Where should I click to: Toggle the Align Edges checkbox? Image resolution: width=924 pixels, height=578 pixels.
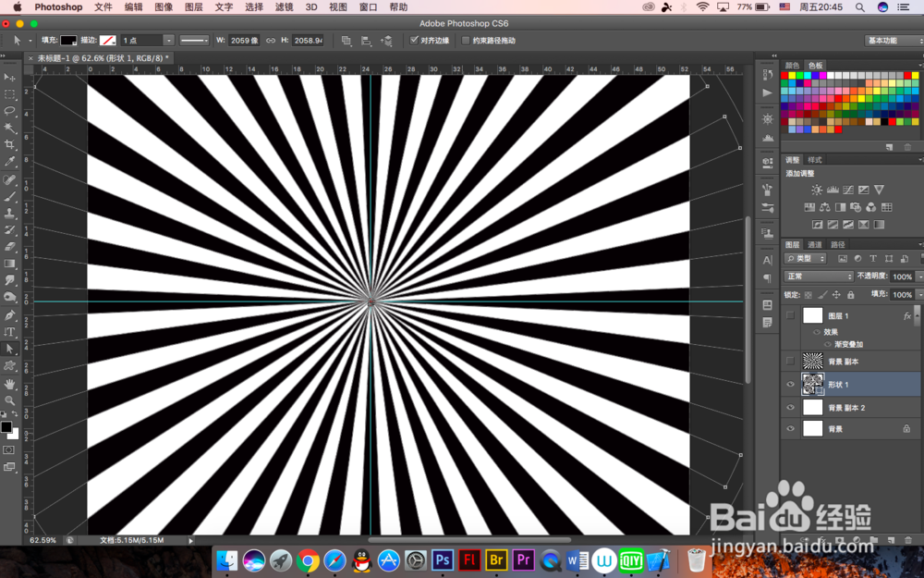coord(414,41)
